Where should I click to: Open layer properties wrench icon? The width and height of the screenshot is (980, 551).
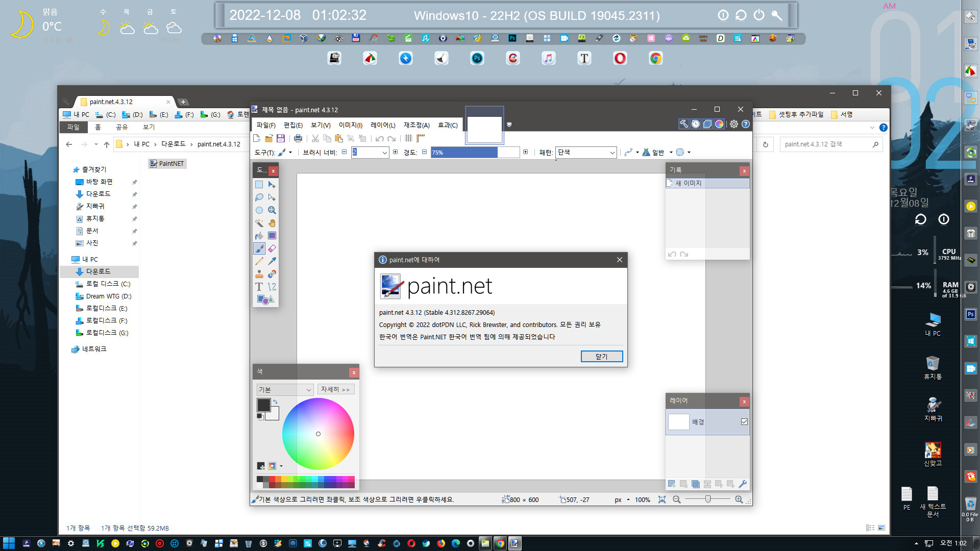tap(743, 484)
